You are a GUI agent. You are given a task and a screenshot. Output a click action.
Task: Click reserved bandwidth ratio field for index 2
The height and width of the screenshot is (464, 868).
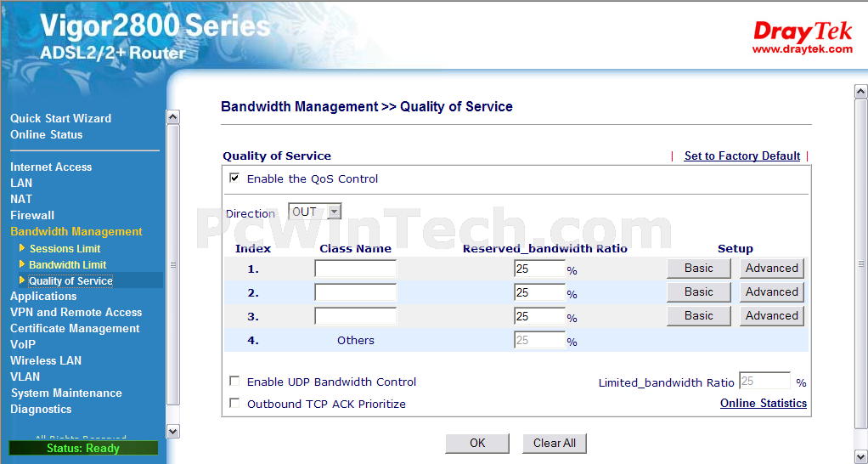[x=539, y=292]
